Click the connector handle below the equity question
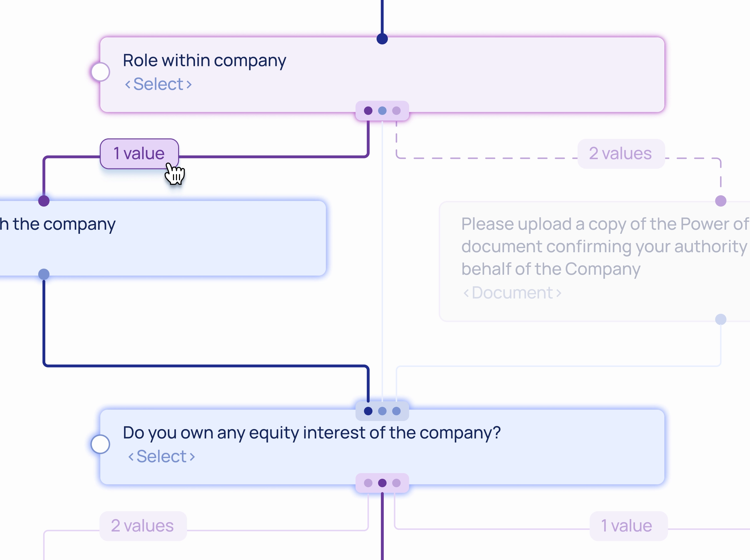This screenshot has width=750, height=560. (x=382, y=483)
